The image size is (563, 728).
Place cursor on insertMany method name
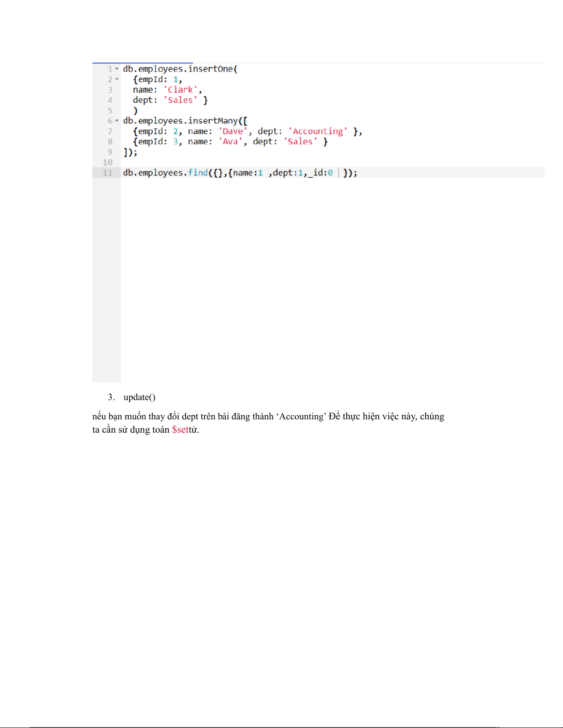pos(213,121)
